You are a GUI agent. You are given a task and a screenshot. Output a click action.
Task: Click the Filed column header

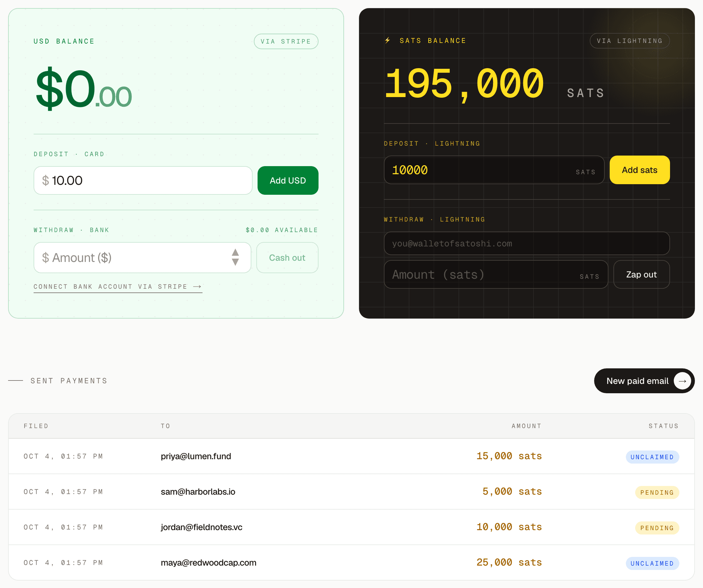36,426
